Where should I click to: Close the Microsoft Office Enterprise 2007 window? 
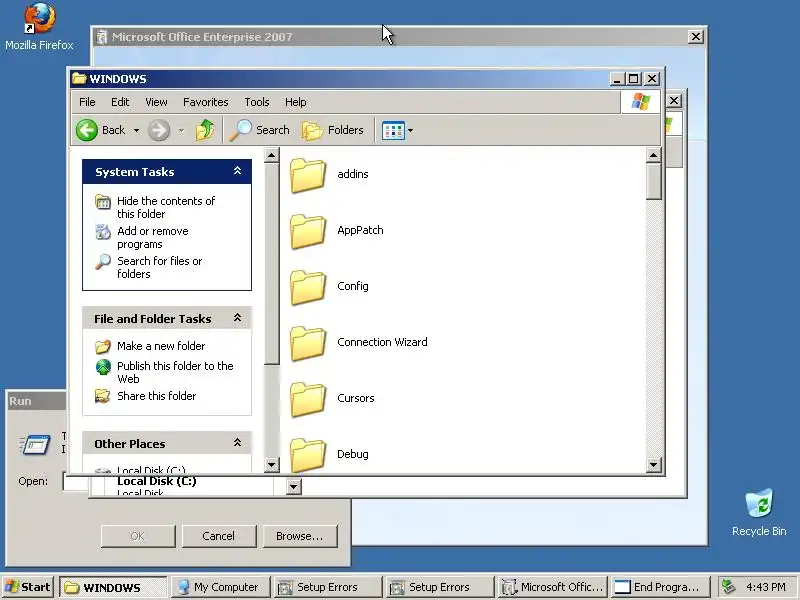point(696,37)
